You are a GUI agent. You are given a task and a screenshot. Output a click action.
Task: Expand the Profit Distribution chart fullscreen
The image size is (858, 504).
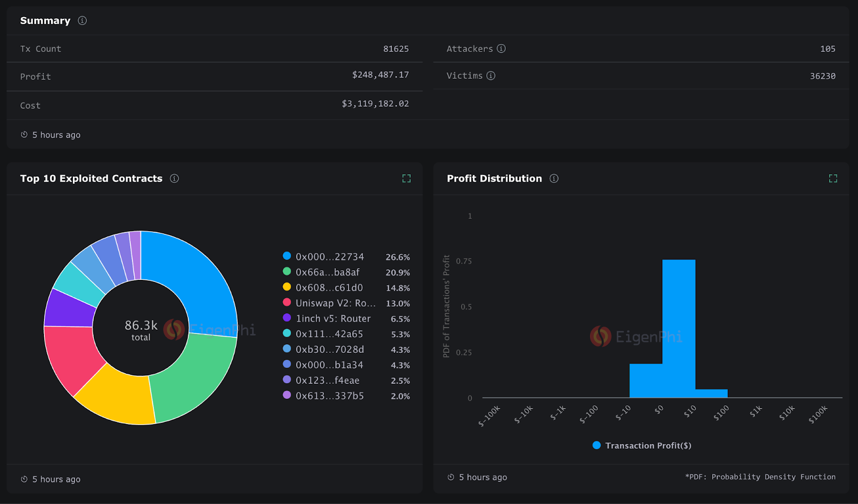click(x=832, y=178)
